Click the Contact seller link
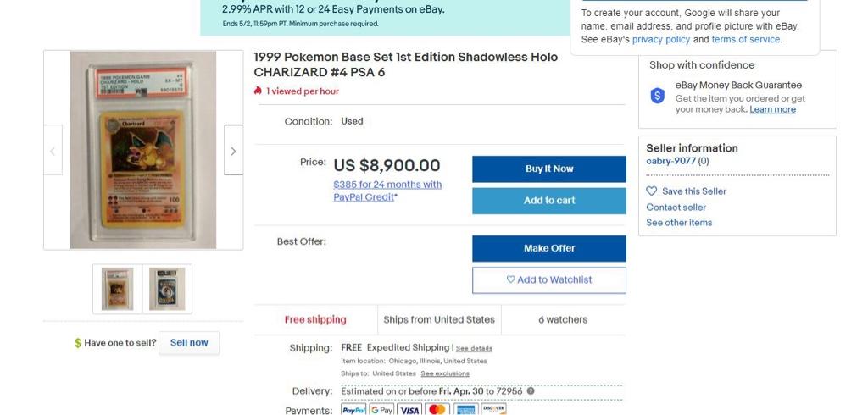This screenshot has height=415, width=868. pos(676,207)
